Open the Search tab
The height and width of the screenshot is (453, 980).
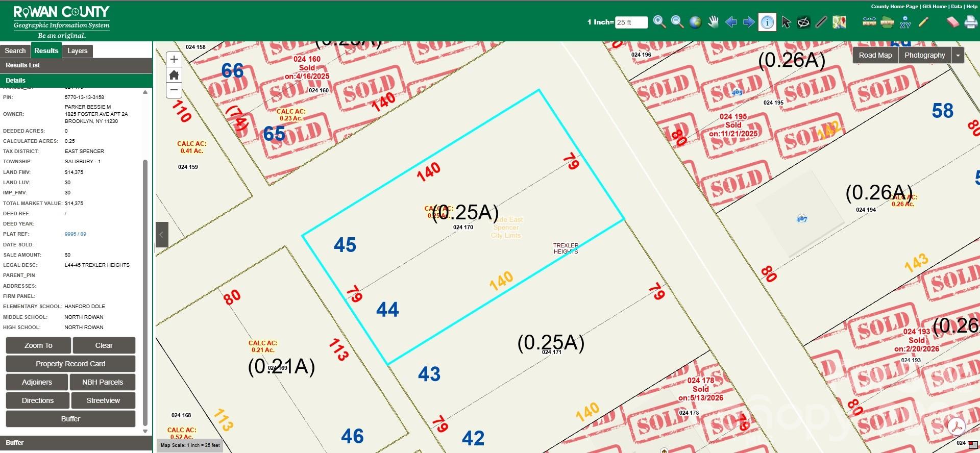(15, 51)
